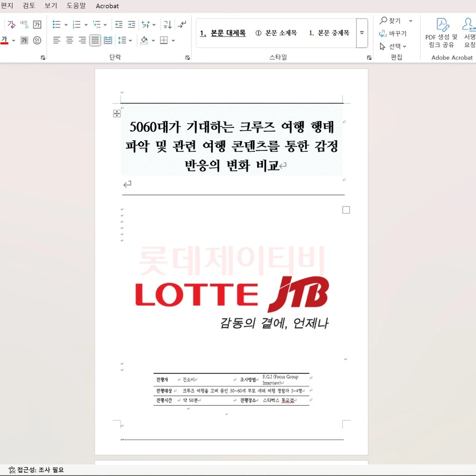Toggle justify alignment

coord(95,40)
